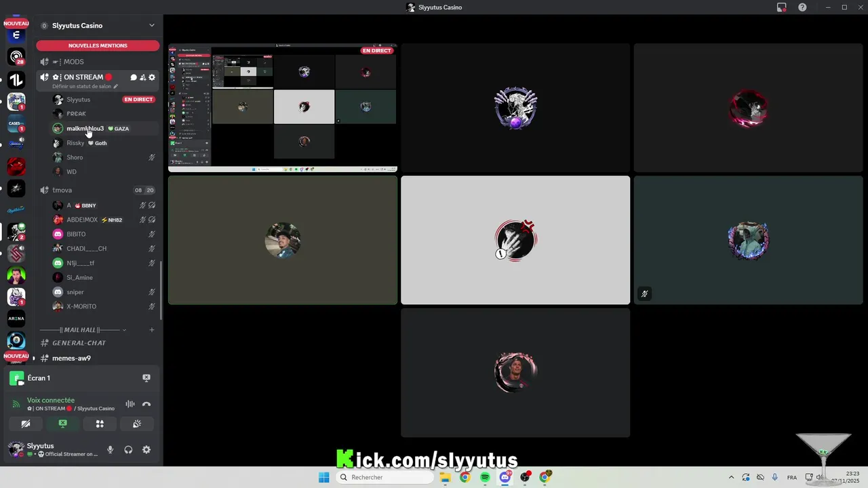This screenshot has width=868, height=488.
Task: Add a channel to MAIL HALL category
Action: [152, 330]
